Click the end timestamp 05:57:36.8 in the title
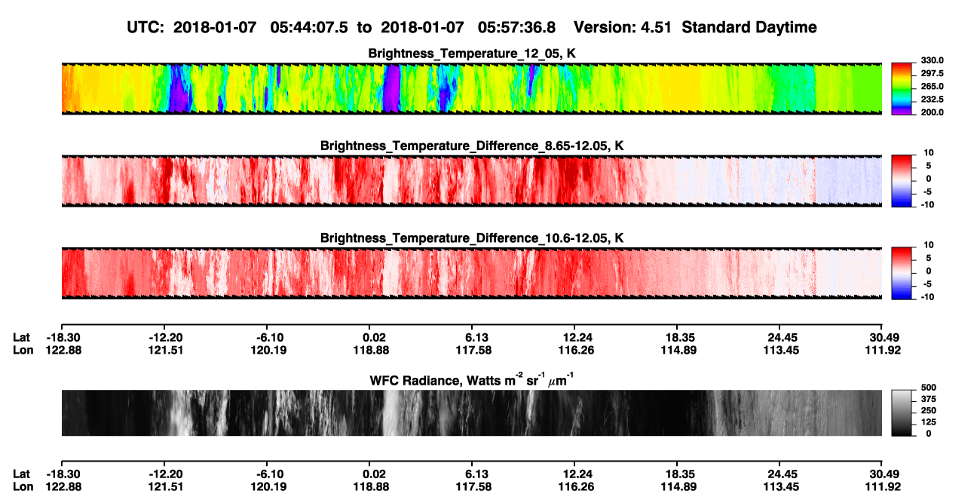The width and height of the screenshot is (980, 503). coord(517,27)
